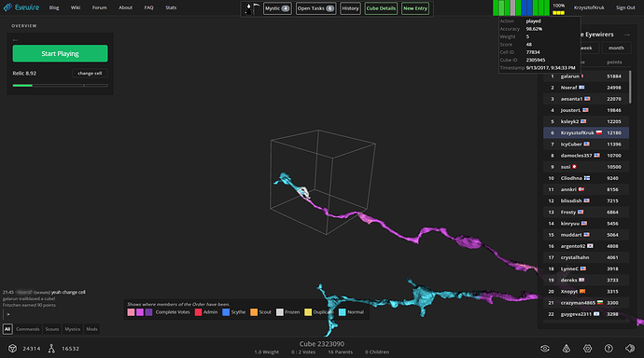This screenshot has width=644, height=358.
Task: Switch chat to Commands tab
Action: 27,329
